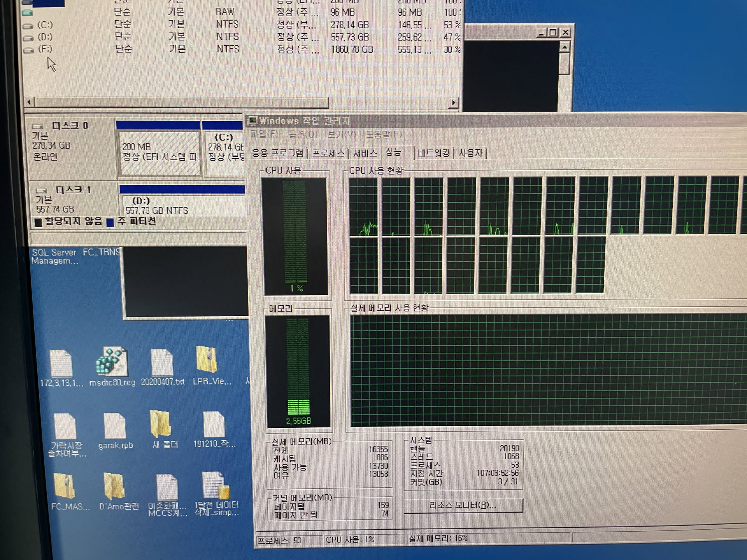Switch to the 프로세스 tab
The width and height of the screenshot is (747, 560).
click(x=328, y=153)
